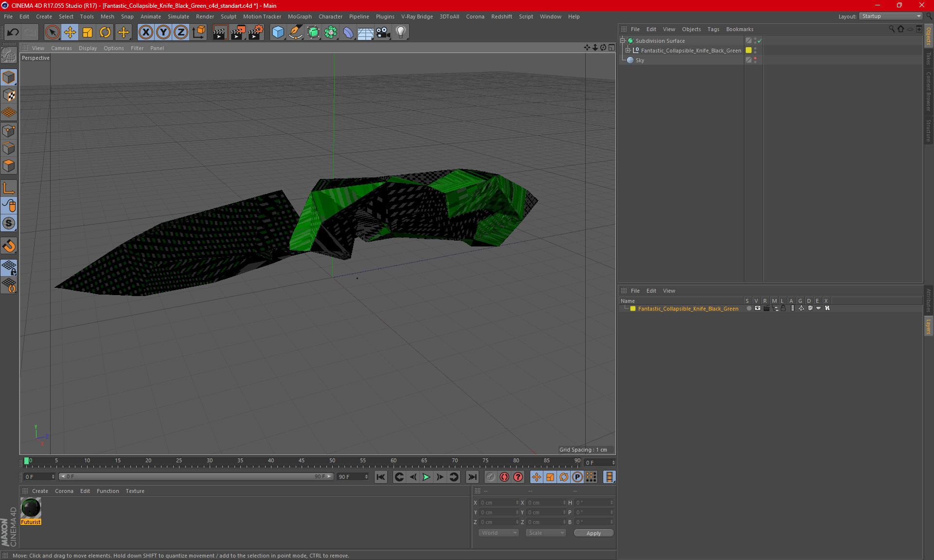Open the Scale mode dropdown

point(546,533)
